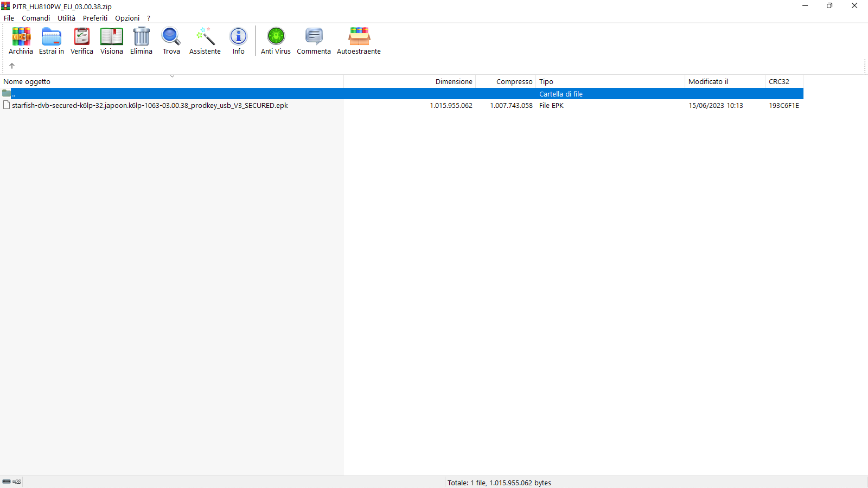Open the File menu
The height and width of the screenshot is (488, 868).
9,18
